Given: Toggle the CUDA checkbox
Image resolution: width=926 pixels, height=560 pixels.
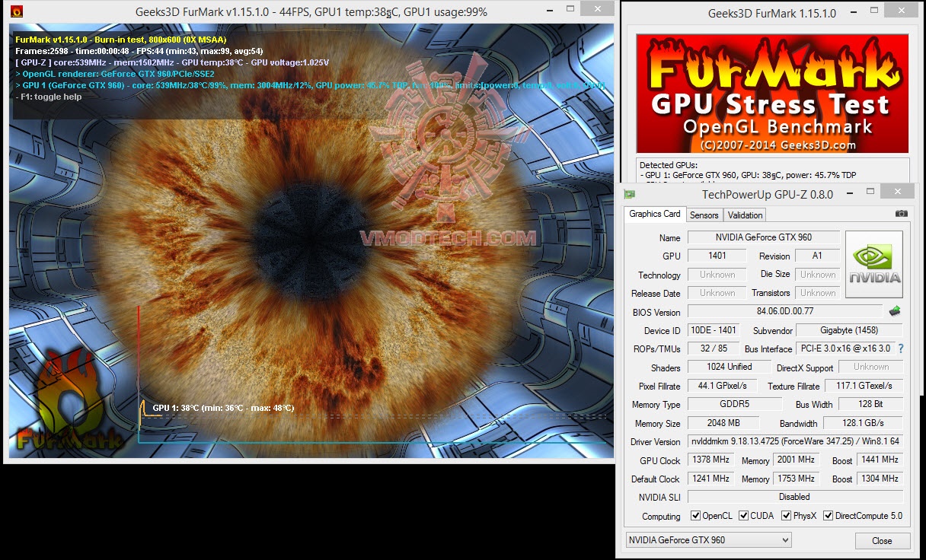Looking at the screenshot, I should (x=744, y=516).
